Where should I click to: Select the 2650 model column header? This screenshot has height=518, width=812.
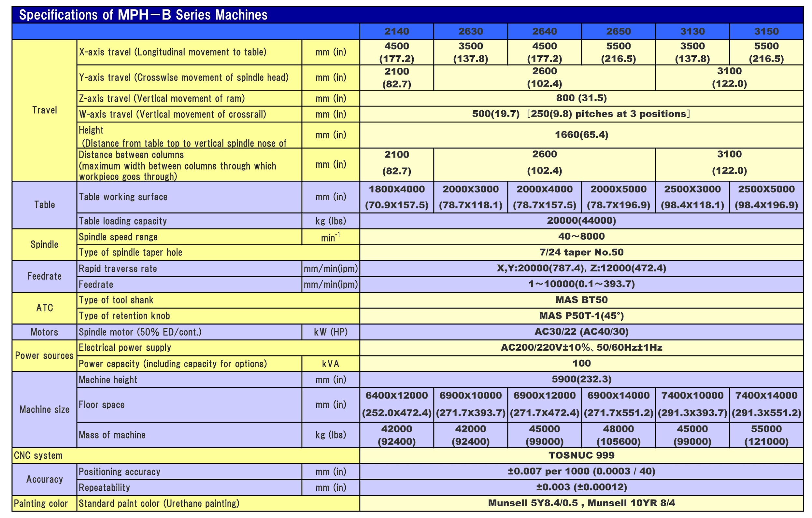click(x=619, y=31)
